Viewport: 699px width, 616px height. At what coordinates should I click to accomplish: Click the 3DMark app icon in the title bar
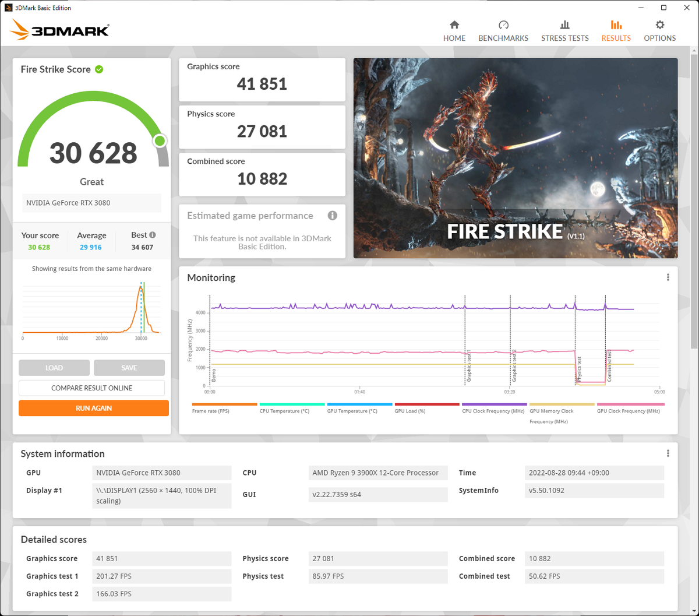[x=9, y=8]
